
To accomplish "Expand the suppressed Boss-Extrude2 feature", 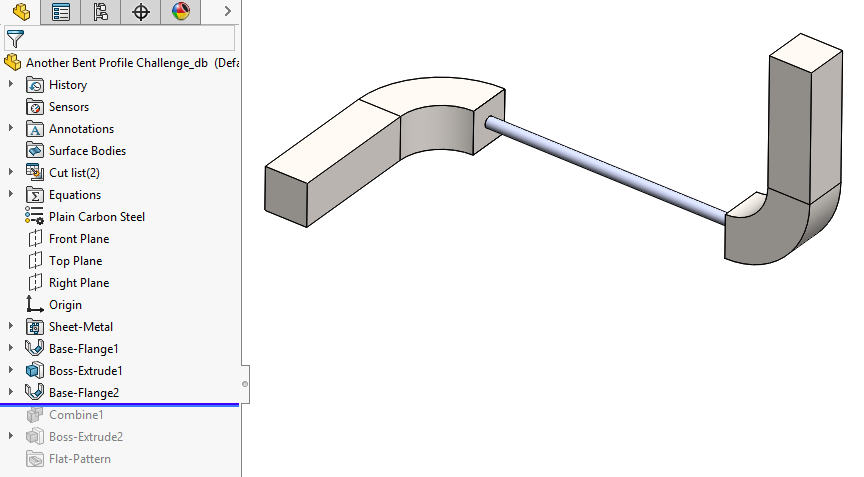I will (10, 436).
